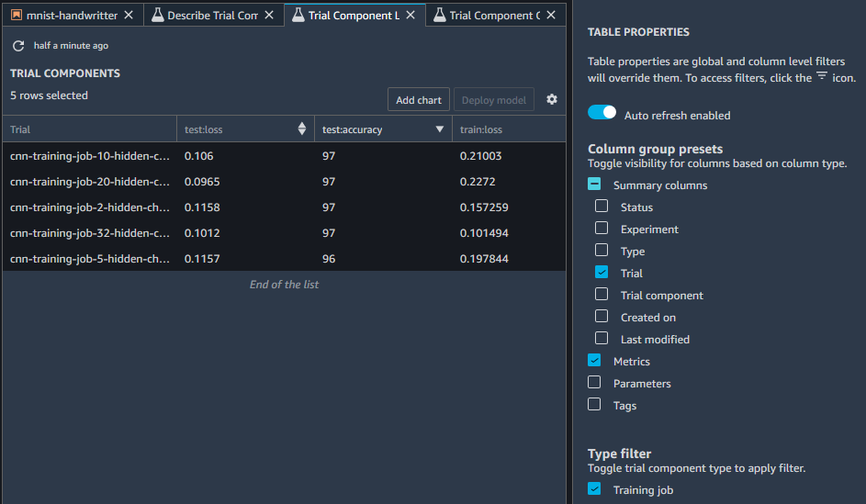Viewport: 866px width, 504px height.
Task: Click the refresh icon above Trial Components
Action: click(x=18, y=46)
